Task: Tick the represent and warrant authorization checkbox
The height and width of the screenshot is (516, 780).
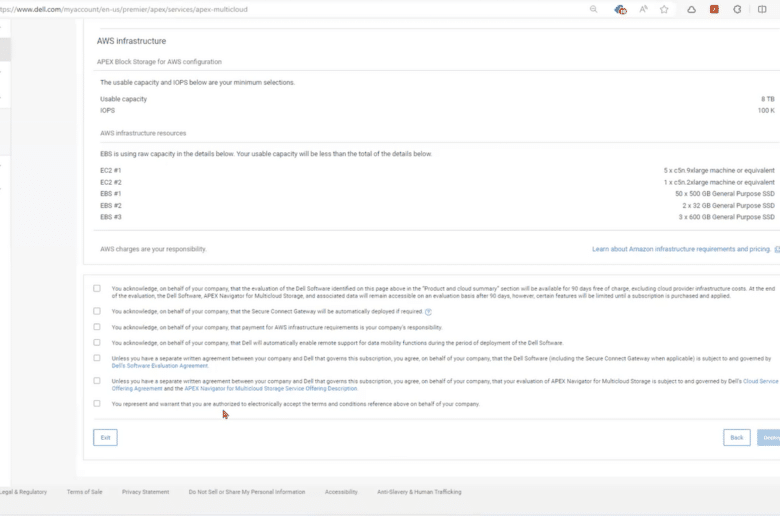Action: click(97, 404)
